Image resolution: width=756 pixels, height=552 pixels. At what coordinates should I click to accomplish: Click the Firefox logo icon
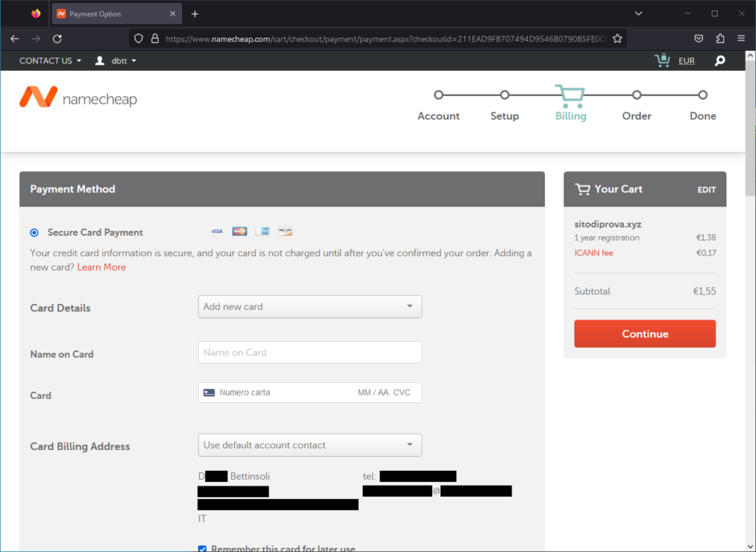pos(36,13)
